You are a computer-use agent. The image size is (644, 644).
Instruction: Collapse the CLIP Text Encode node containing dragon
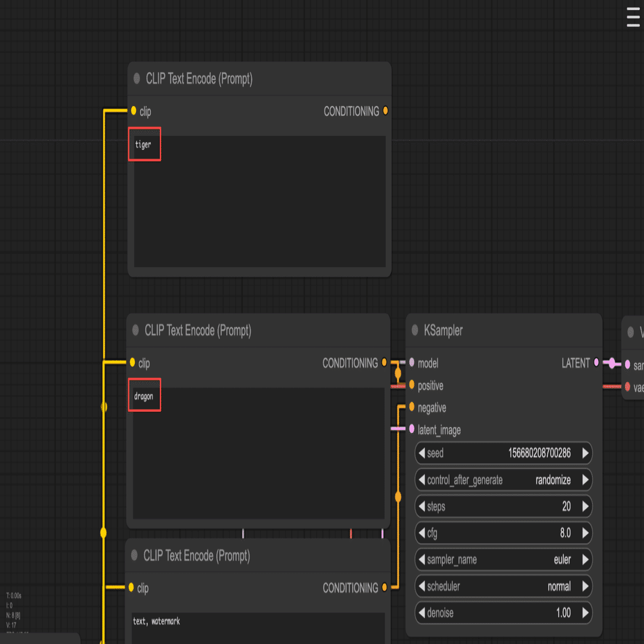[x=135, y=330]
